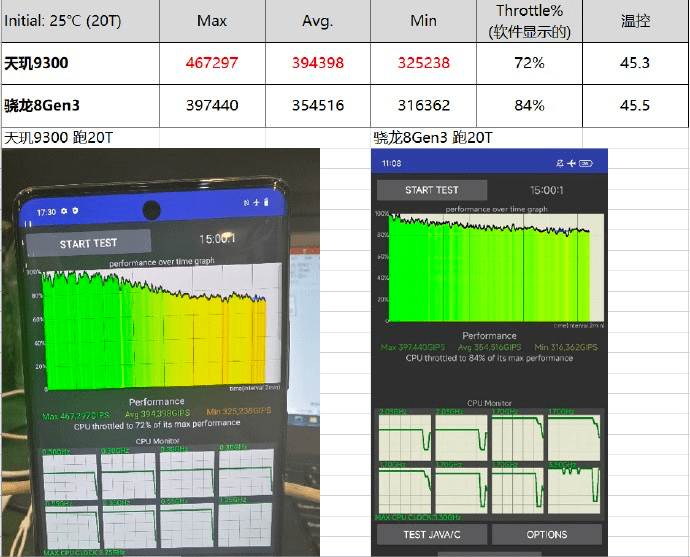The image size is (690, 557).
Task: Select the Initial: 25℃ (20T) cell
Action: (x=79, y=21)
